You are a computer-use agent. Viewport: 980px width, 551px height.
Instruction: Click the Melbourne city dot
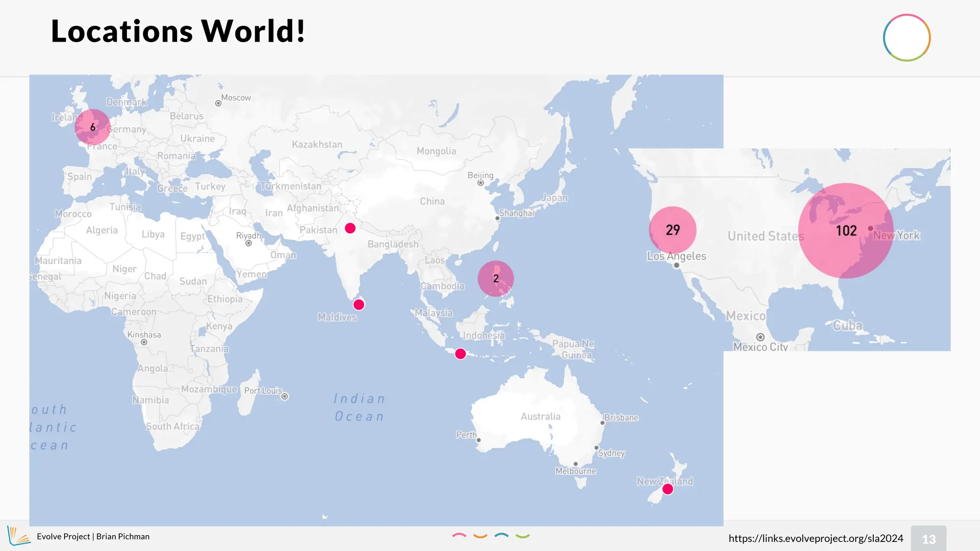coord(576,464)
